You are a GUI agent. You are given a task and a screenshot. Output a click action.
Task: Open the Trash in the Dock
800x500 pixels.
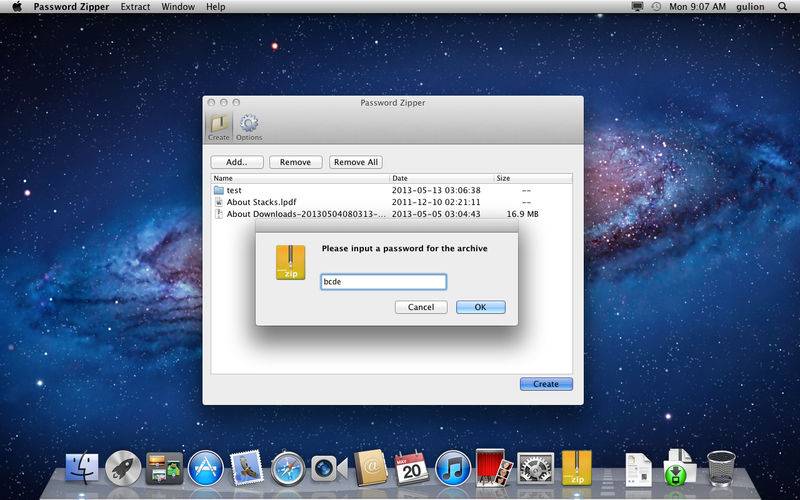click(721, 468)
